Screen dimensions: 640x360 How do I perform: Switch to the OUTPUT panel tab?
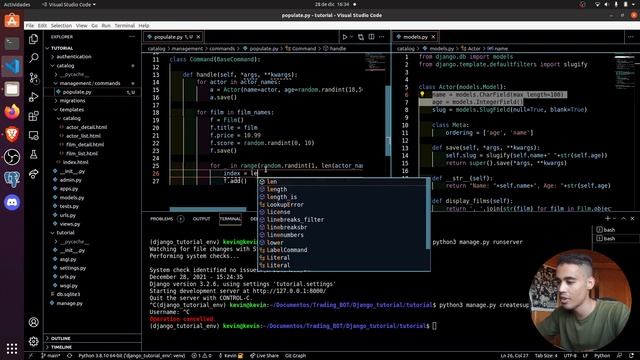coord(202,219)
